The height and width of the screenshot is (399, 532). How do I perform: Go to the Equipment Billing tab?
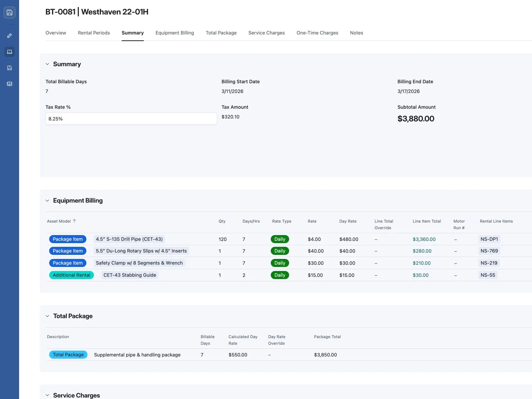point(175,33)
